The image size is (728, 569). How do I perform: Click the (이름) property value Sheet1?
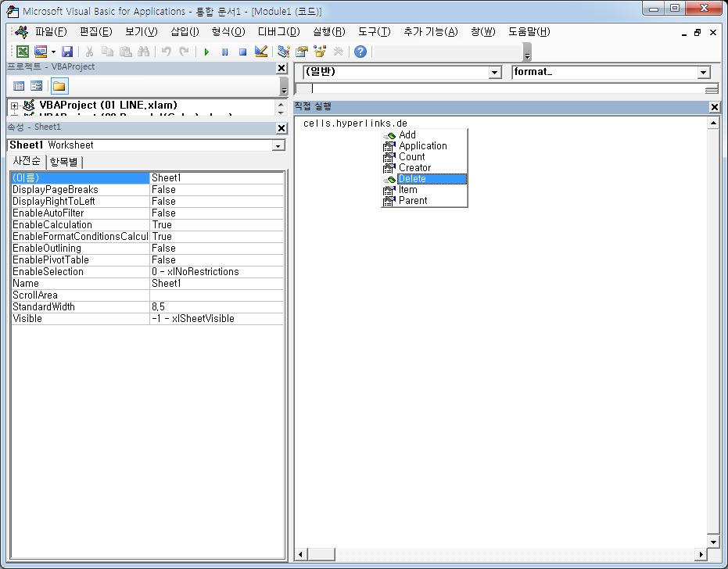pyautogui.click(x=217, y=177)
